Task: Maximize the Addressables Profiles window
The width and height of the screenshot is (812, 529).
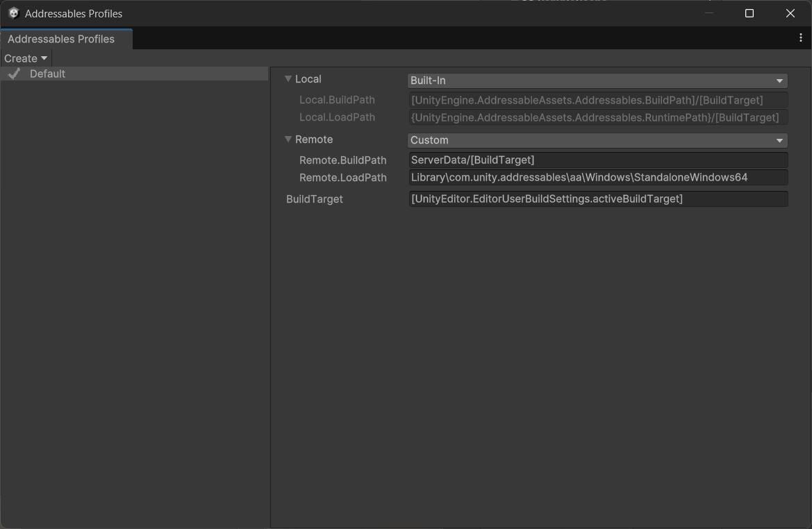Action: [x=749, y=13]
